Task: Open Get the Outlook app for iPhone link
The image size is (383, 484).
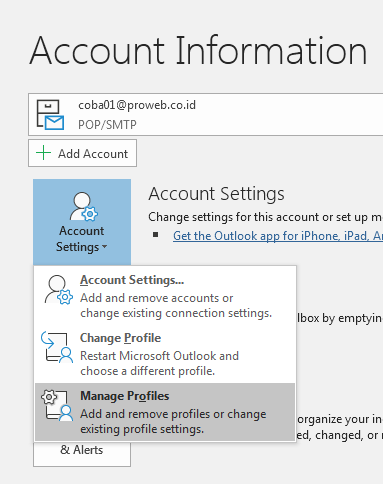Action: click(278, 236)
